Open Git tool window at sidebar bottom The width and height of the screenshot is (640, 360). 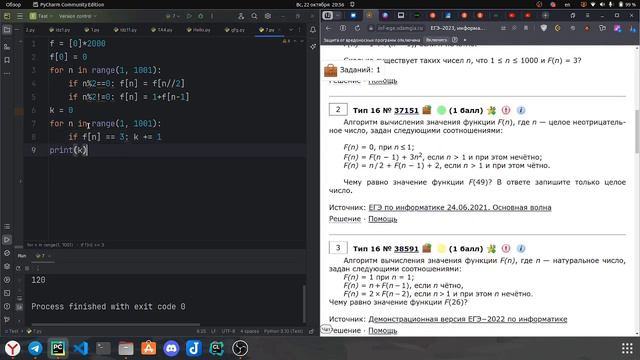(x=7, y=320)
